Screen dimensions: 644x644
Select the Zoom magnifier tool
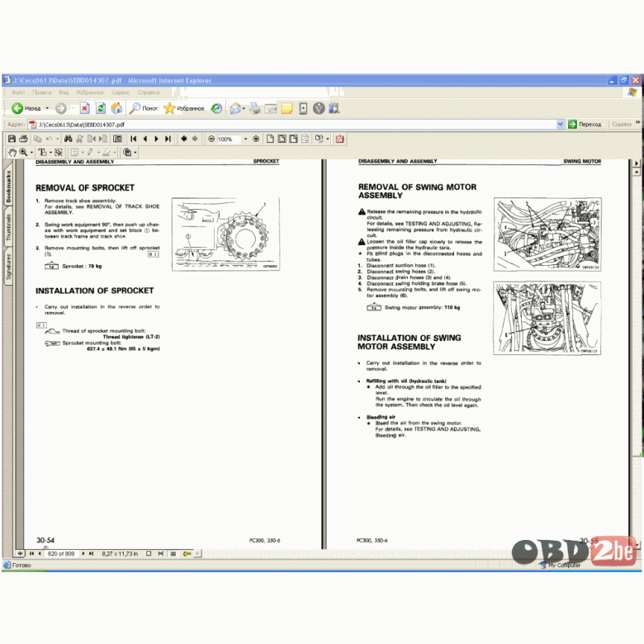click(23, 153)
